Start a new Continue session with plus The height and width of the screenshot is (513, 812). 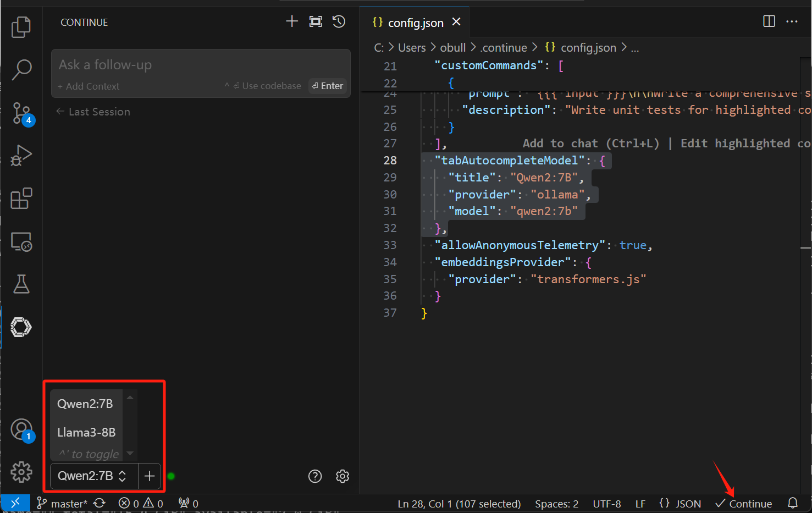(x=292, y=21)
